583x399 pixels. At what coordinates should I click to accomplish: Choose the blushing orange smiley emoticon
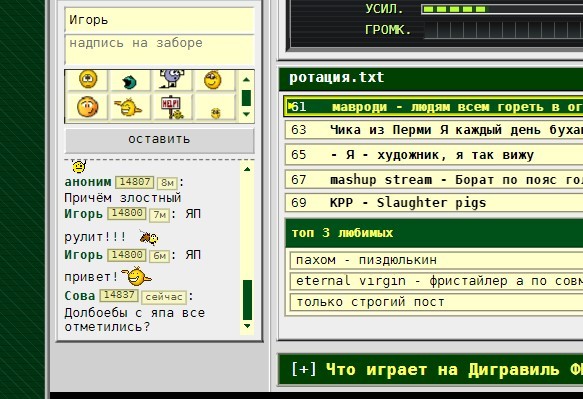87,107
